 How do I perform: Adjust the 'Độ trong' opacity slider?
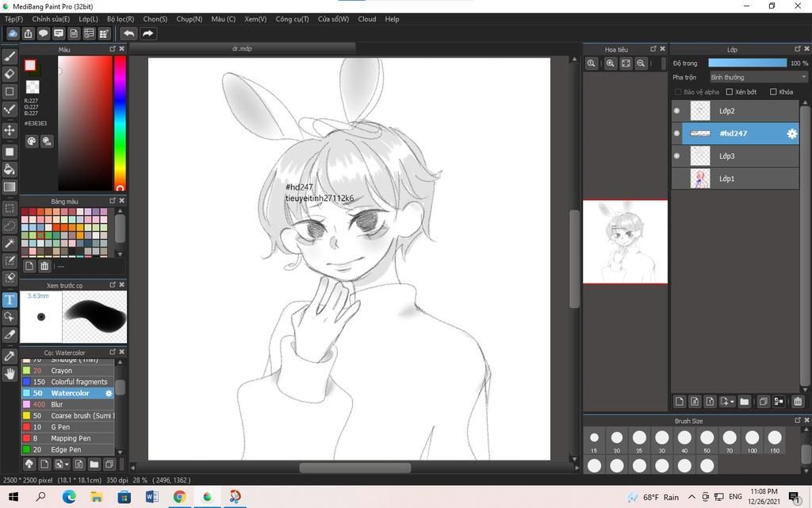747,63
